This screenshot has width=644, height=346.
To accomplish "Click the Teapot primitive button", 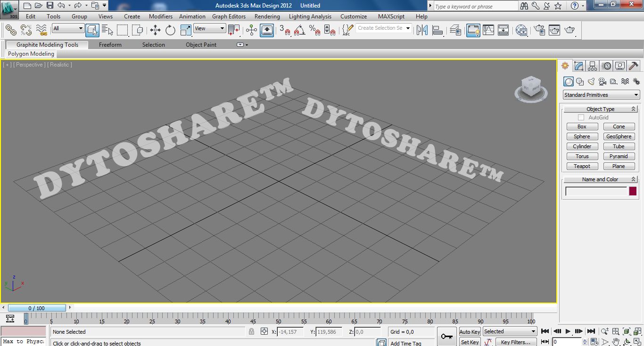I will click(582, 166).
